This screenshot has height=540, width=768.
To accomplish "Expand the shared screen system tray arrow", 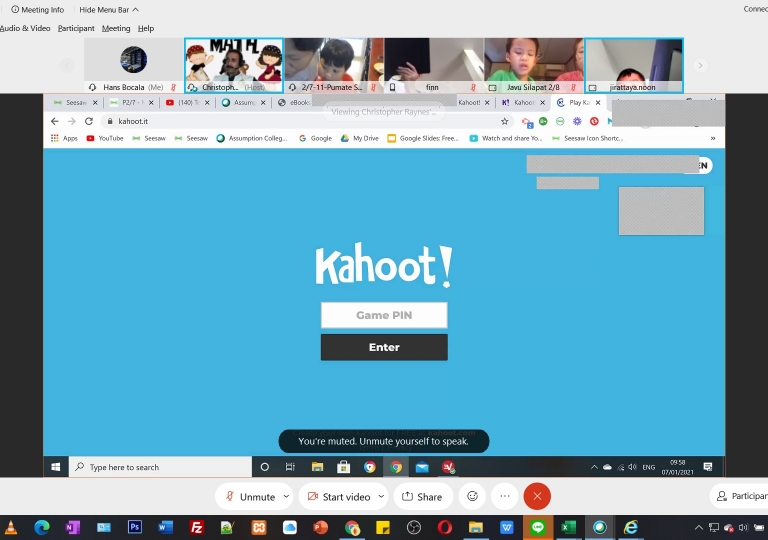I will click(594, 467).
